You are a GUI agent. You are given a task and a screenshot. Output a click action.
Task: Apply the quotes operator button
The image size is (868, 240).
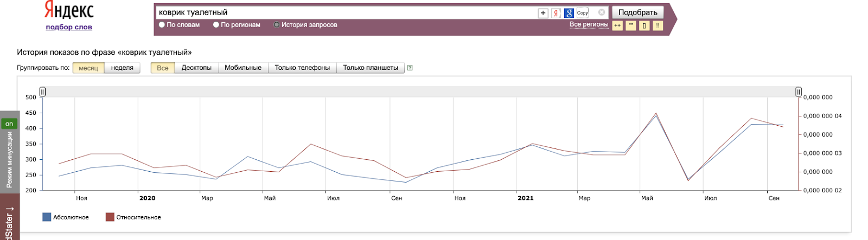[x=631, y=25]
